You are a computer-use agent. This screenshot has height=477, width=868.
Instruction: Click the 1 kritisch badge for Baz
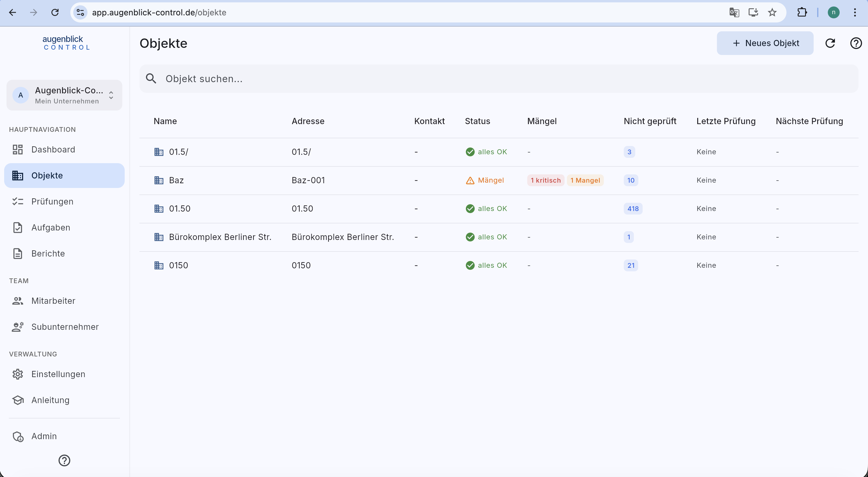pyautogui.click(x=546, y=180)
